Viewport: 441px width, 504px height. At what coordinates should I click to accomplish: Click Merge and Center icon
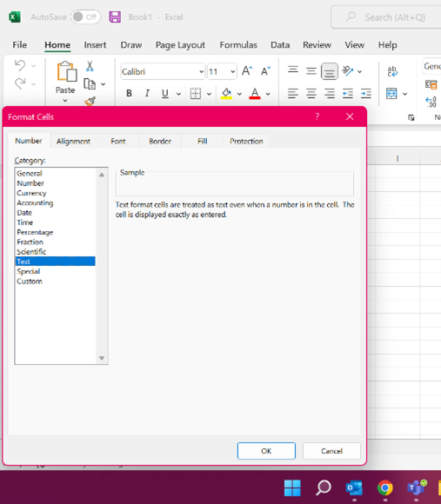pos(391,94)
